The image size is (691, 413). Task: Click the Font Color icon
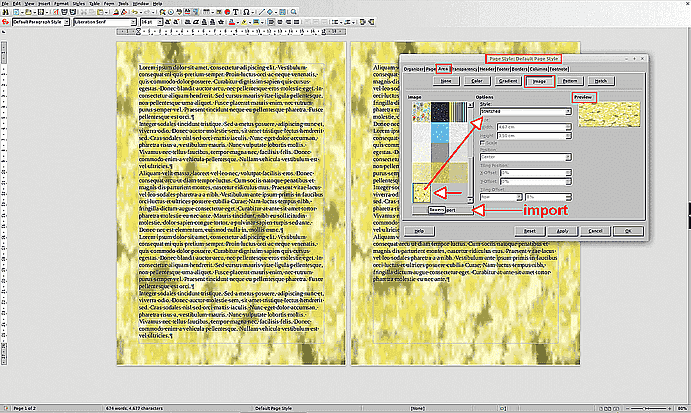point(231,22)
